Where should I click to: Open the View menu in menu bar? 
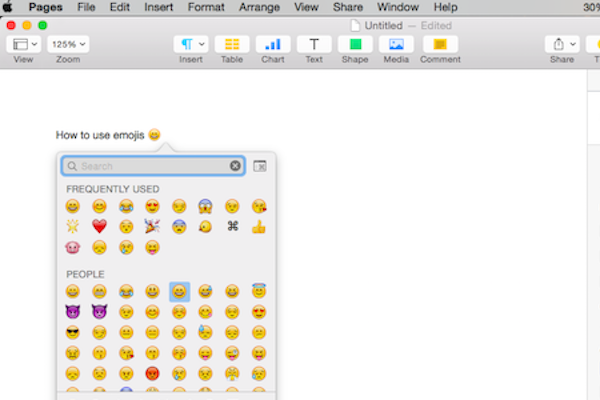pos(306,7)
